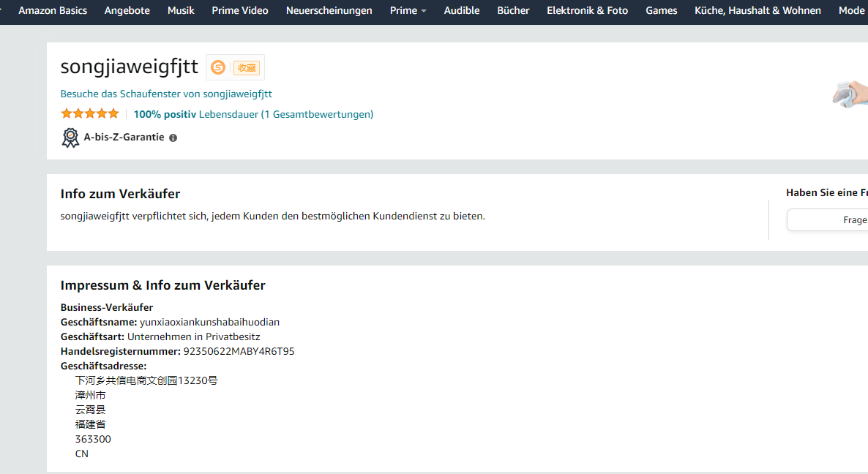
Task: Visit the Schaufenster von songjiaweigfjtt link
Action: tap(166, 94)
